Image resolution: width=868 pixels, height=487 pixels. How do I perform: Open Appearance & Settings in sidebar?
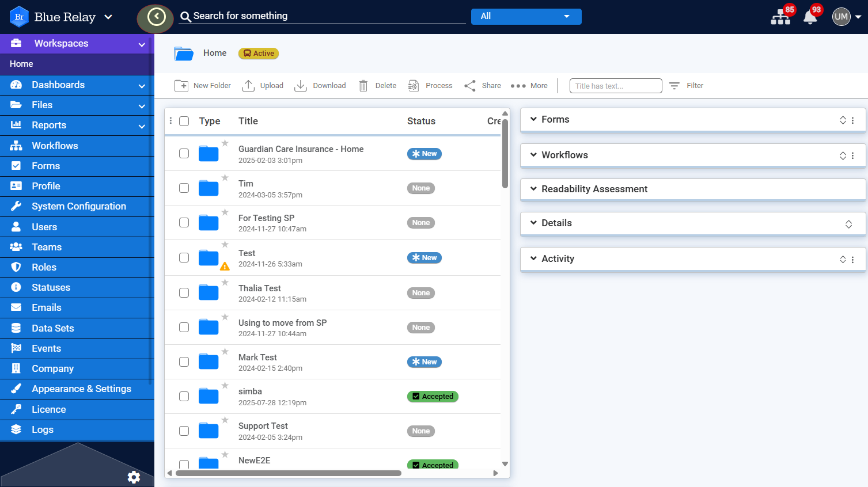pyautogui.click(x=77, y=389)
